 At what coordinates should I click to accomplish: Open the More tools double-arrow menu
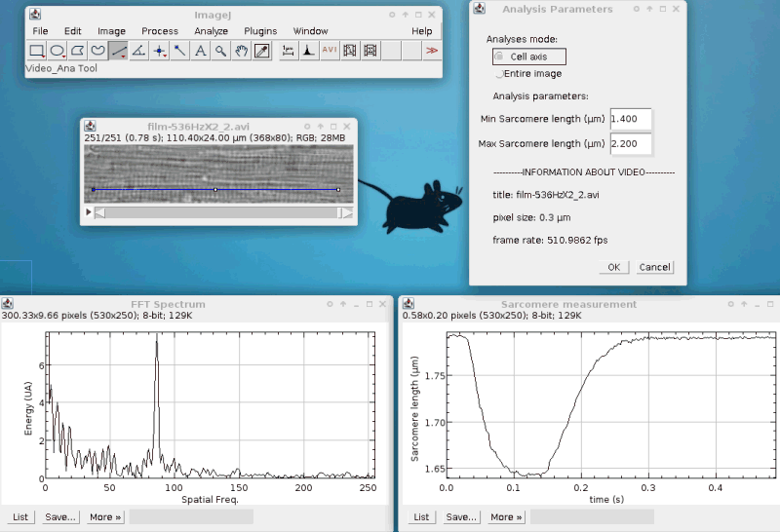(x=431, y=51)
